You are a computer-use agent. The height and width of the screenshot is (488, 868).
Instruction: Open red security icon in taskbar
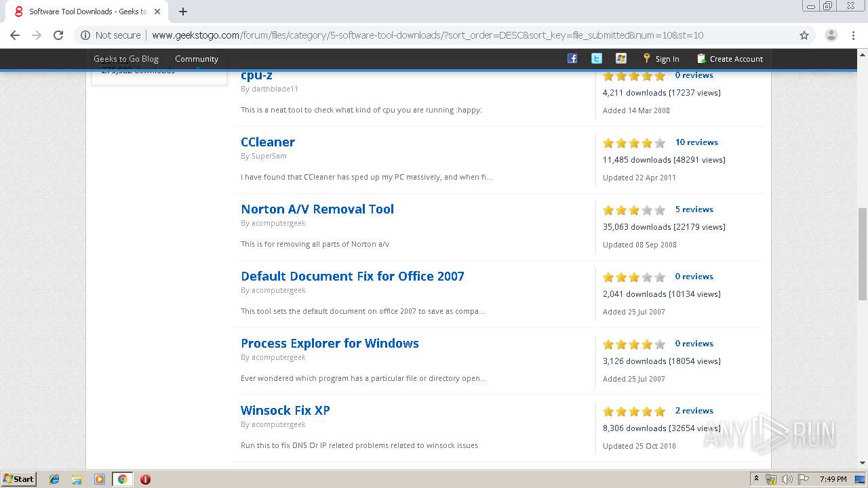[x=145, y=479]
